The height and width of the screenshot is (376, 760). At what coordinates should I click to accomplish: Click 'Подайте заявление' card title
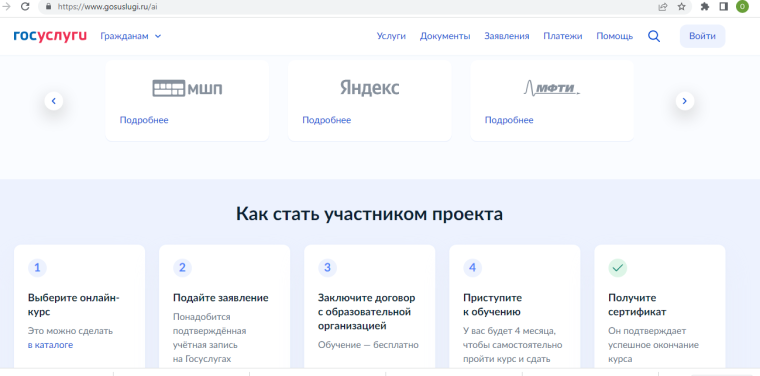coord(221,298)
